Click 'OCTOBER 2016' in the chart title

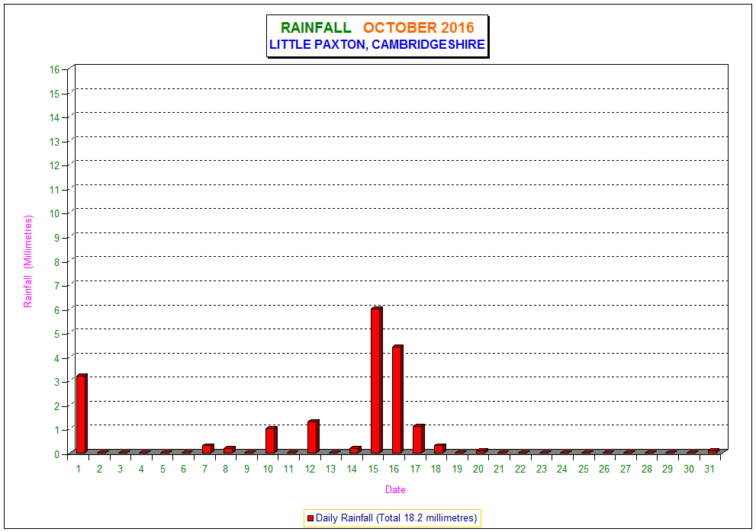pos(419,28)
